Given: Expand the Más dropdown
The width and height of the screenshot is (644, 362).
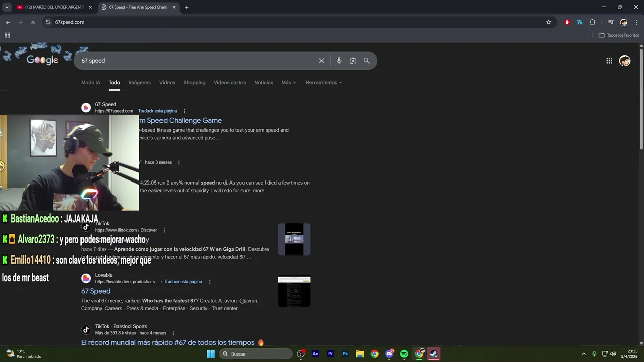Looking at the screenshot, I should click(289, 83).
